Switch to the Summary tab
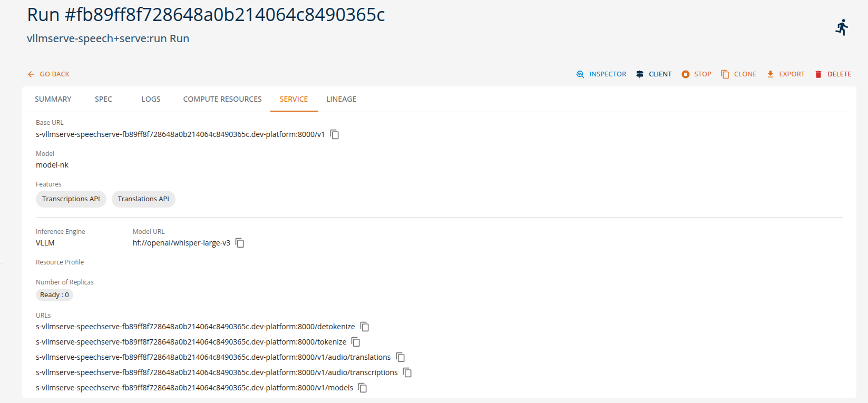Screen dimensions: 868x403 pyautogui.click(x=53, y=99)
